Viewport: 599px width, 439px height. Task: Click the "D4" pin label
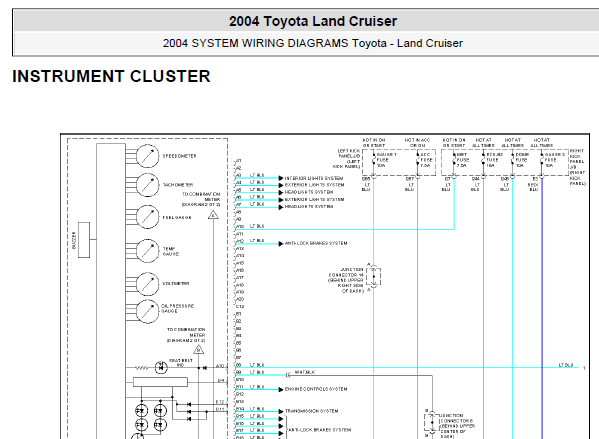(221, 381)
